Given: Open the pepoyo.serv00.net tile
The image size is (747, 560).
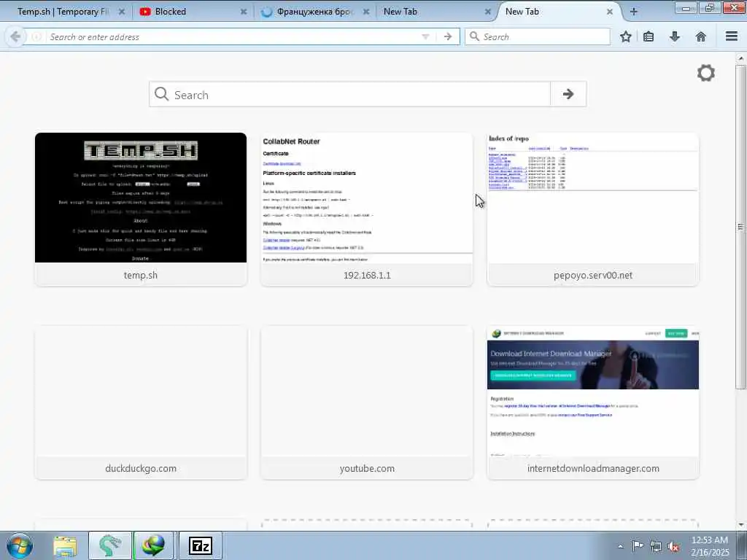Looking at the screenshot, I should tap(593, 209).
